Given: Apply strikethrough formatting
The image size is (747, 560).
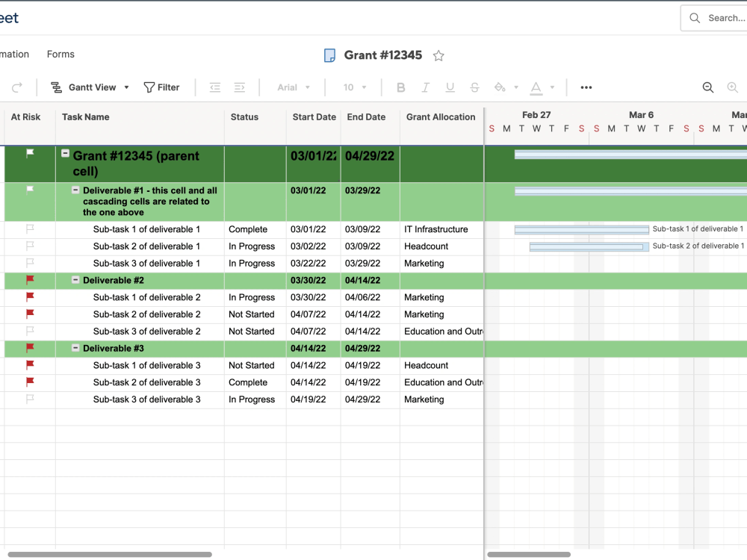Looking at the screenshot, I should click(474, 87).
